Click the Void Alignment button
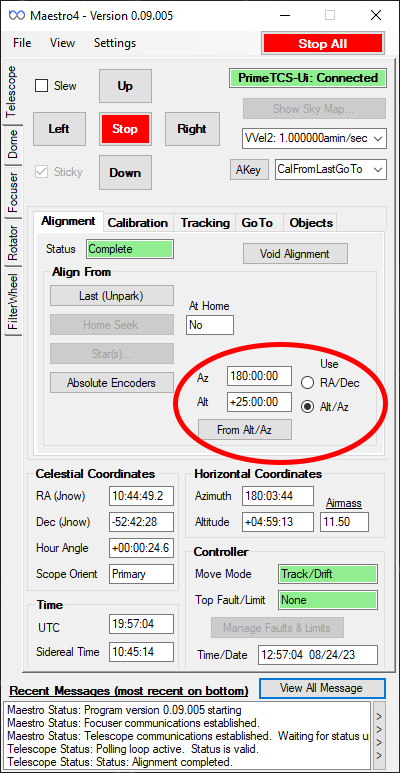 coord(295,254)
